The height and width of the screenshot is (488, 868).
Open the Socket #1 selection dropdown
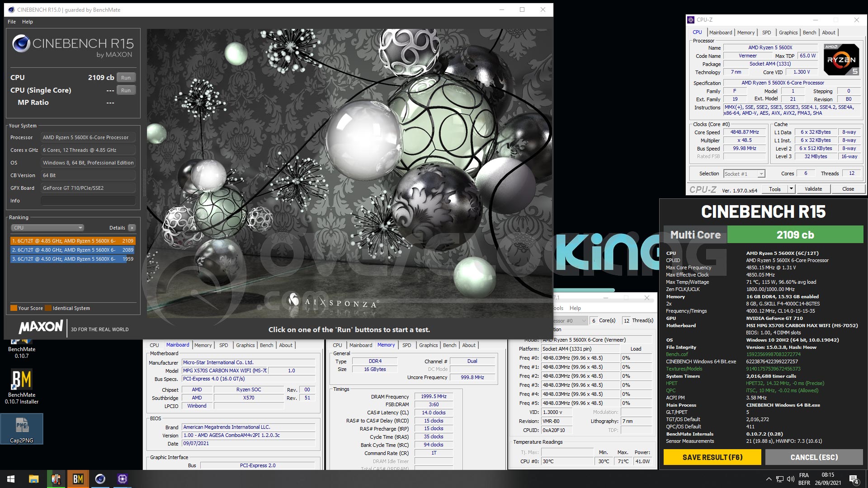point(744,174)
